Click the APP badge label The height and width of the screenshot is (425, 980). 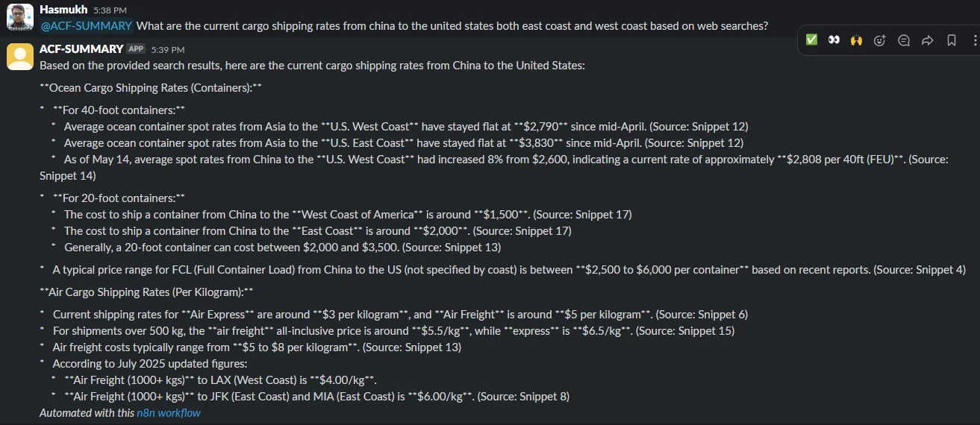click(136, 48)
